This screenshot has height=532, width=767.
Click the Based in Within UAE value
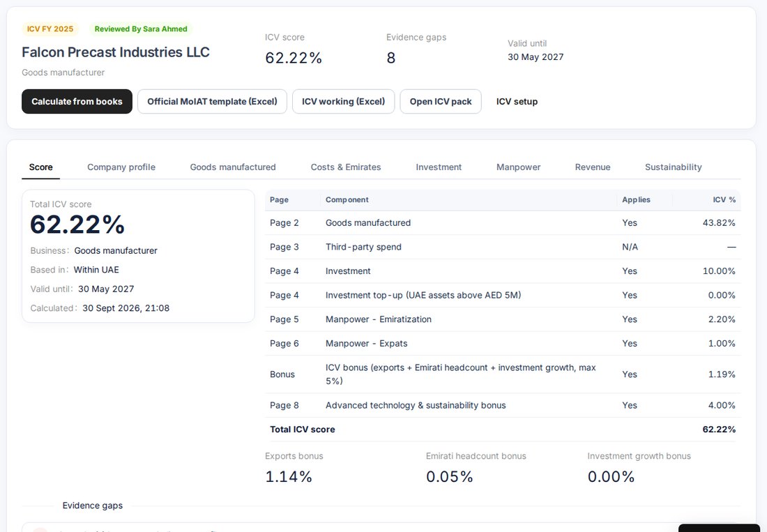coord(96,270)
